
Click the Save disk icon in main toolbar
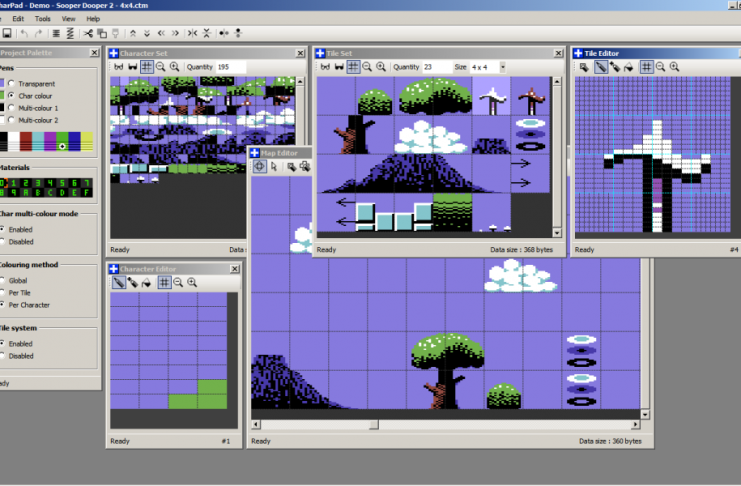click(7, 33)
